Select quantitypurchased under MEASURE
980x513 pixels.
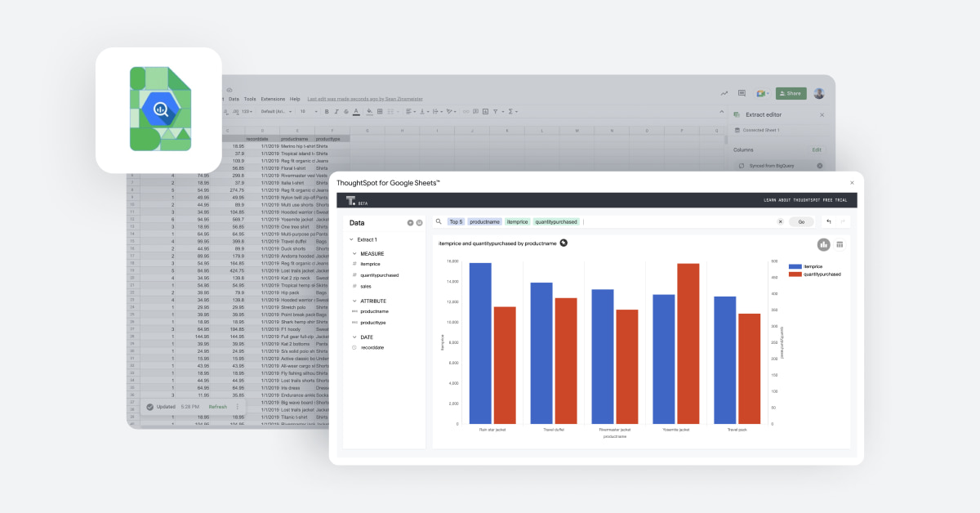[x=380, y=275]
